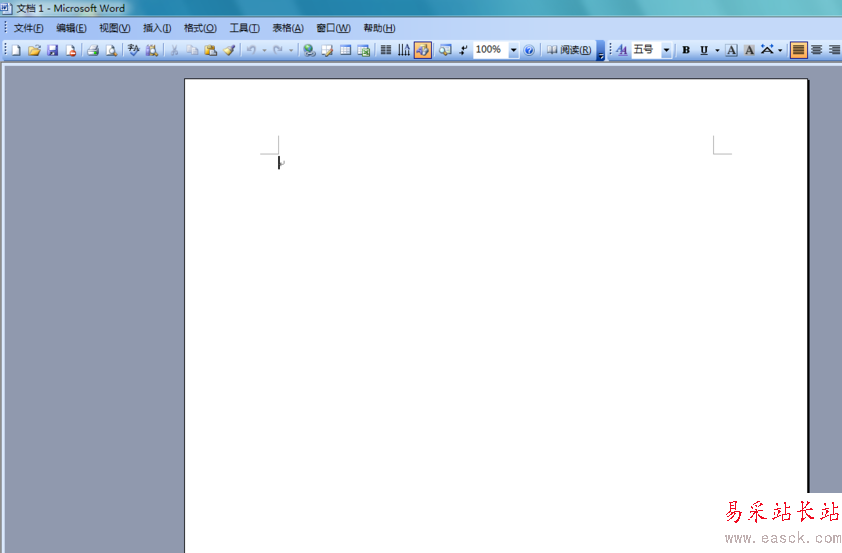
Task: Run spelling and grammar check
Action: coord(133,50)
